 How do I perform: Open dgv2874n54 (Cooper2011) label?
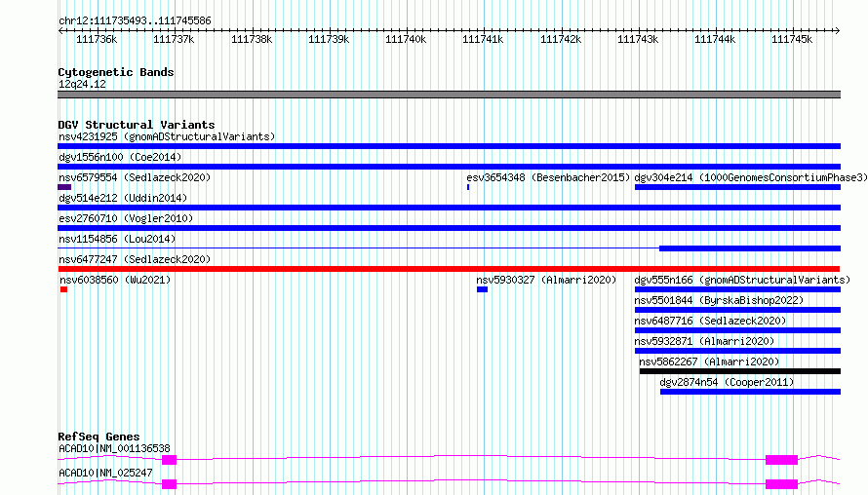click(727, 382)
